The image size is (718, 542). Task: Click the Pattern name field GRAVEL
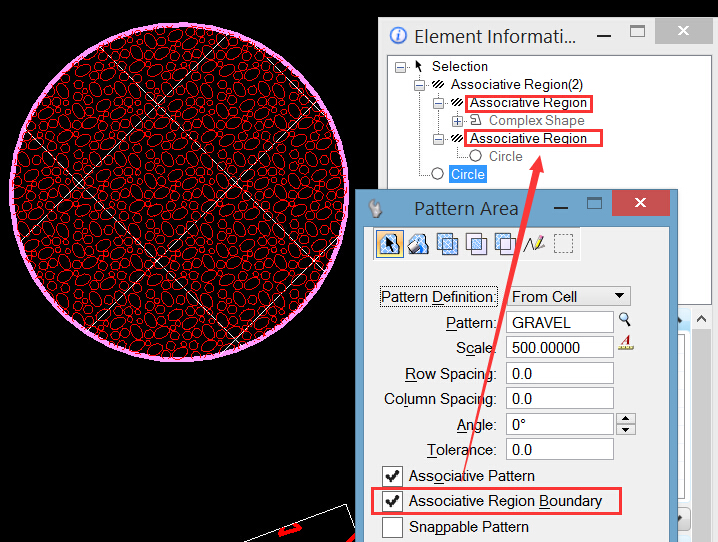(x=560, y=322)
